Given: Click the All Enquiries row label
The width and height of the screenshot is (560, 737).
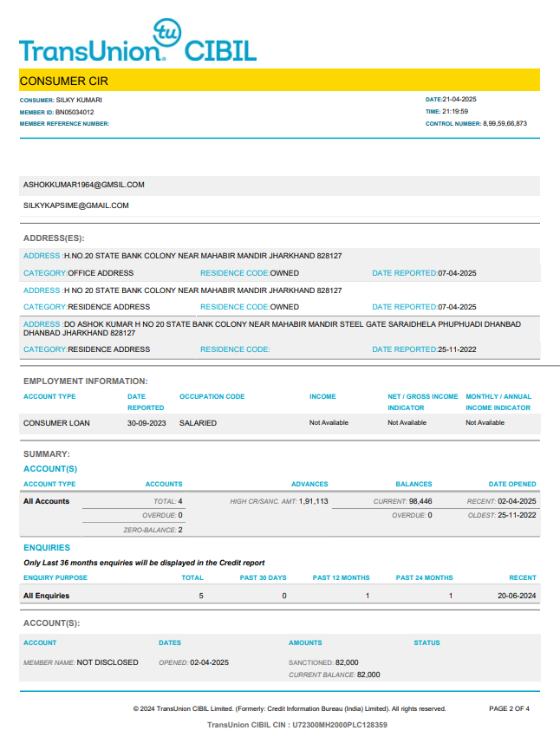Looking at the screenshot, I should point(47,596).
